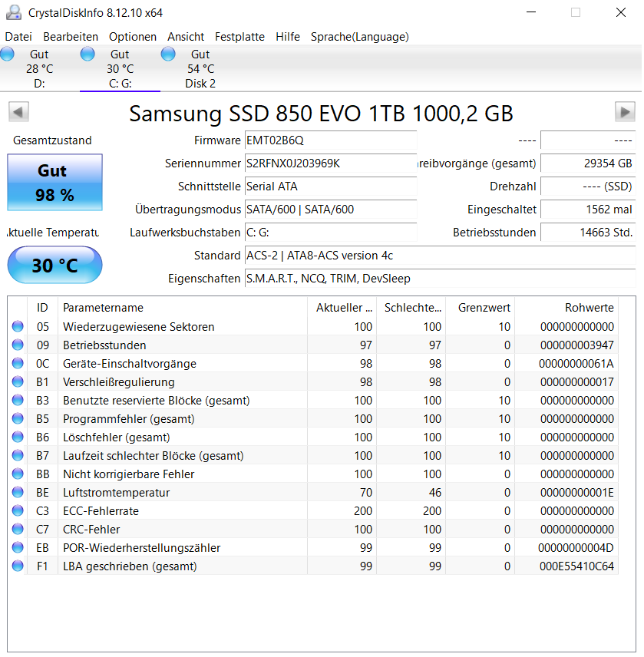
Task: Open the Optionen menu
Action: tap(132, 37)
